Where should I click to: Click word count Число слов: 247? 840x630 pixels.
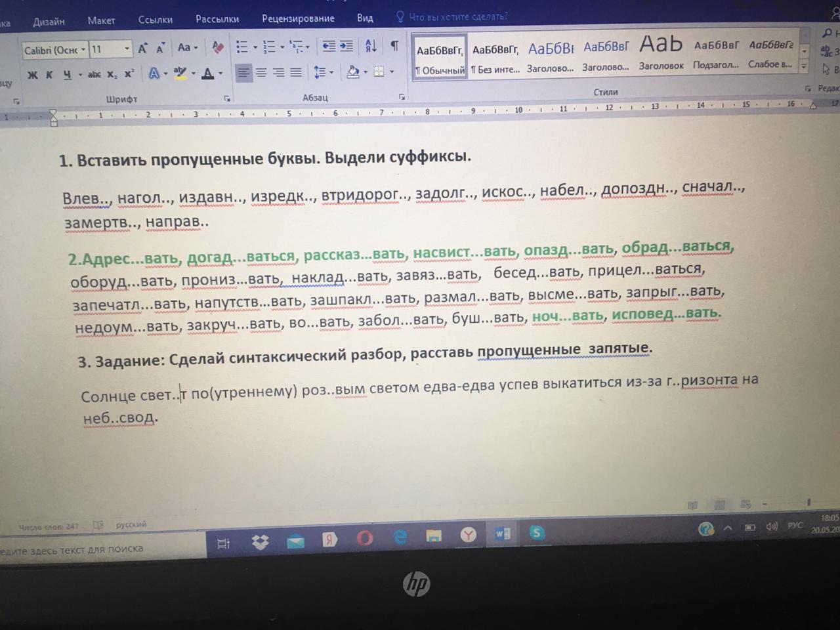click(49, 526)
